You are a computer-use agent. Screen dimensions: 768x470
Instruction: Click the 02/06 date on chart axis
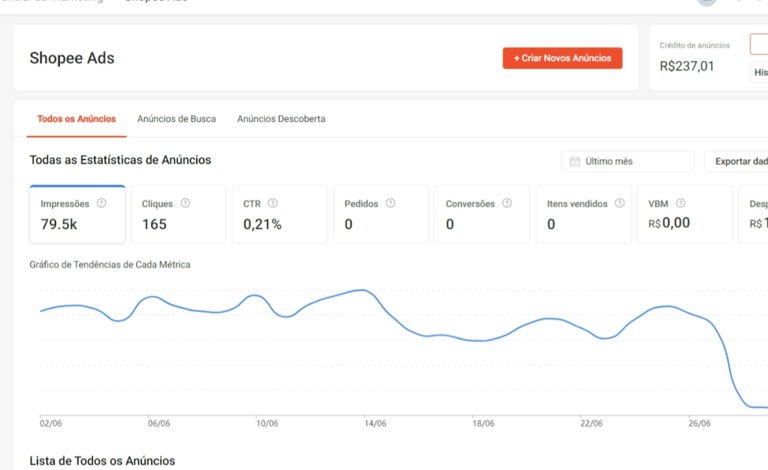(x=51, y=423)
